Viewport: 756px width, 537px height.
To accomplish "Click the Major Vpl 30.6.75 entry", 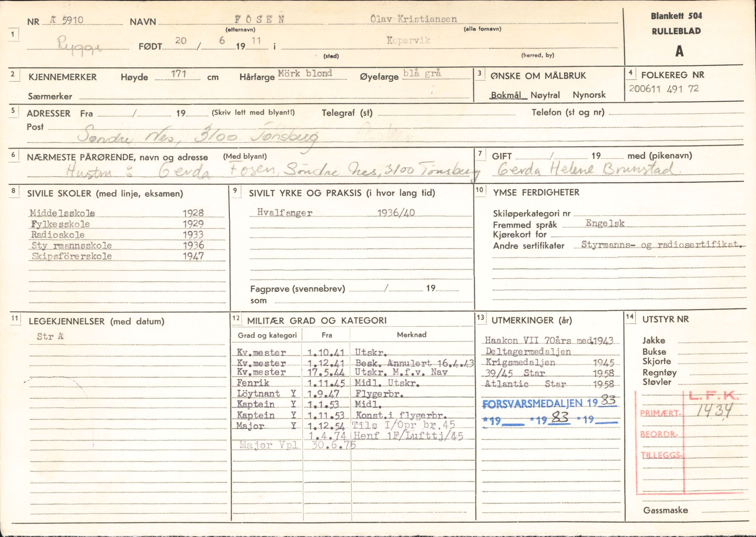I will pyautogui.click(x=298, y=445).
